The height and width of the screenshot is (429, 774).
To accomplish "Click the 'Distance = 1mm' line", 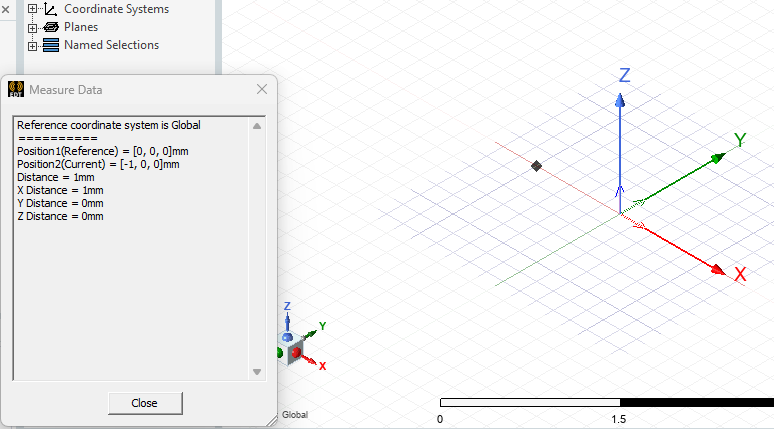I will pyautogui.click(x=56, y=177).
